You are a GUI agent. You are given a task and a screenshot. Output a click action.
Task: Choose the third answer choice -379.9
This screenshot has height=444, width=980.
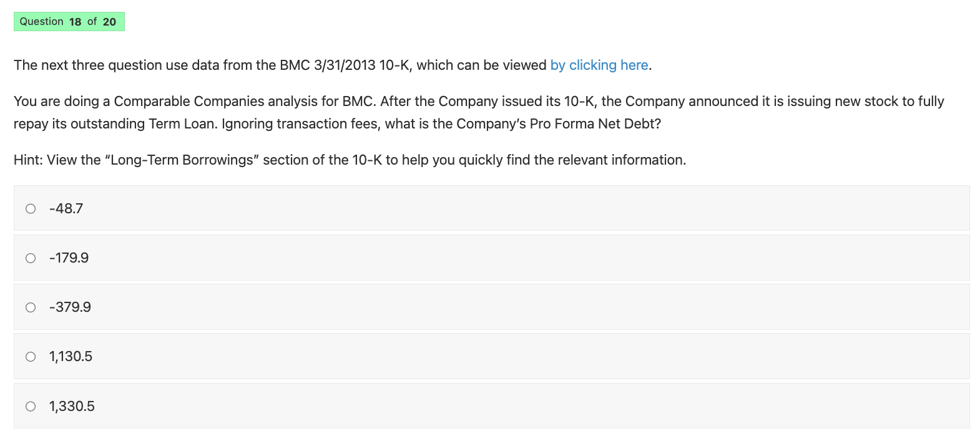point(70,306)
